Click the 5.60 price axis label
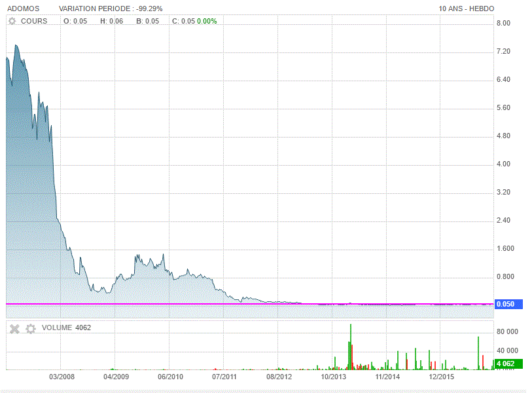The image size is (532, 393). pyautogui.click(x=503, y=107)
